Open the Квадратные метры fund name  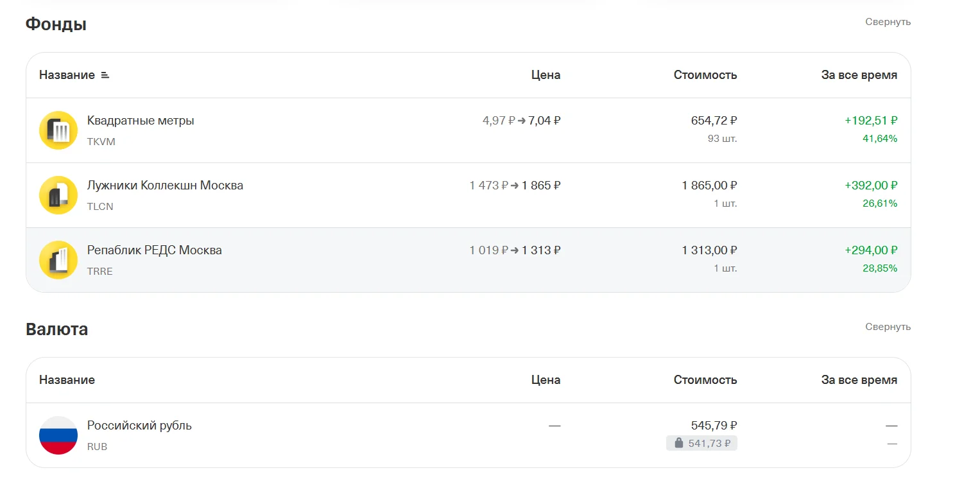pos(141,121)
